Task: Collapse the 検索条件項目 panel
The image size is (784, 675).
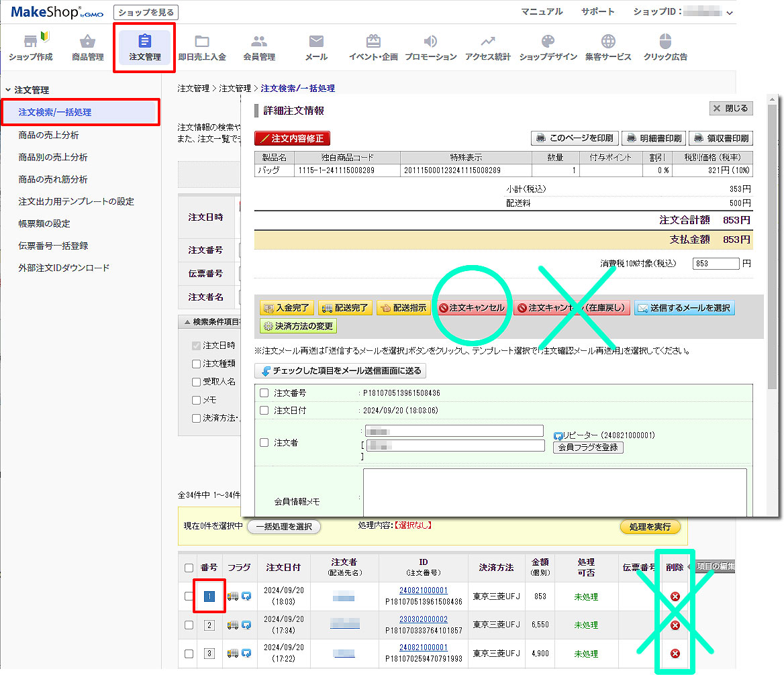Action: pyautogui.click(x=187, y=322)
